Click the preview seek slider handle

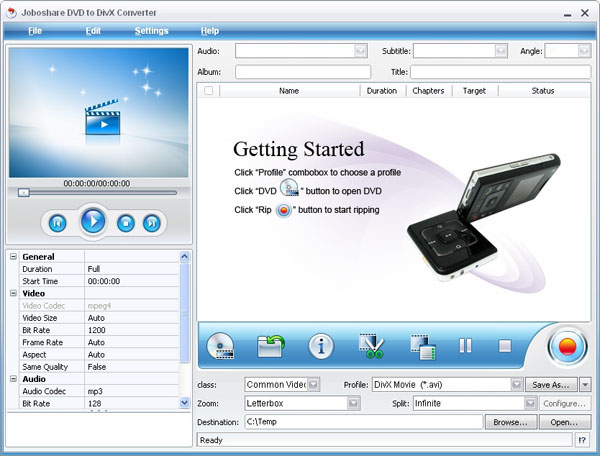point(24,192)
